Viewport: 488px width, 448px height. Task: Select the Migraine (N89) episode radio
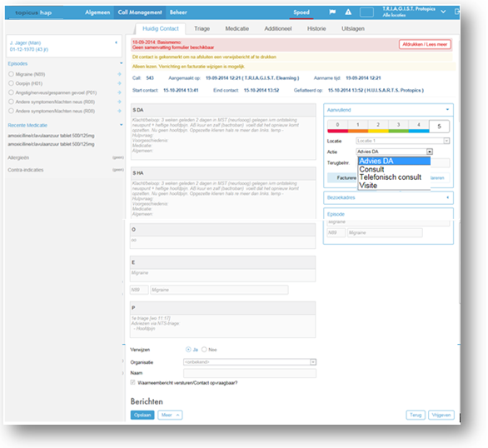(x=11, y=74)
